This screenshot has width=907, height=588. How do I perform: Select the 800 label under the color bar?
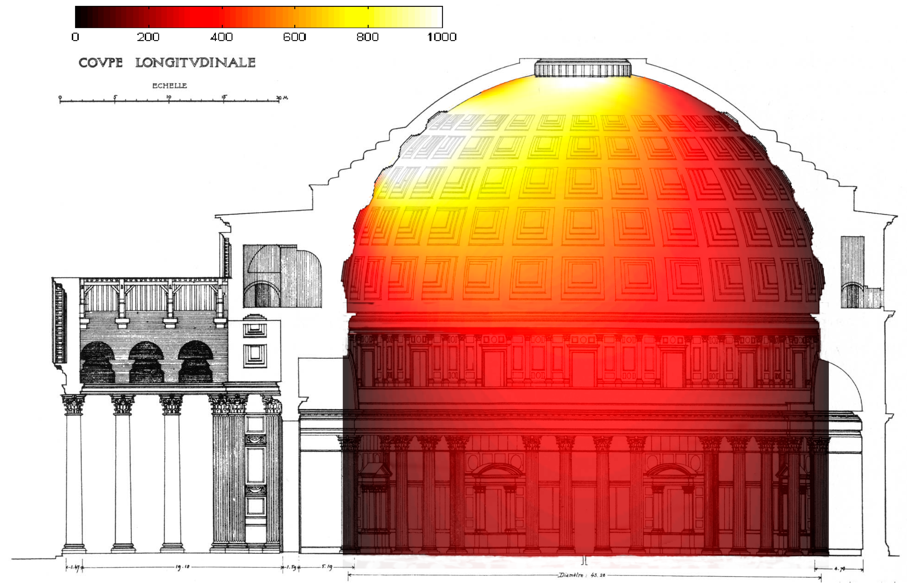(368, 37)
